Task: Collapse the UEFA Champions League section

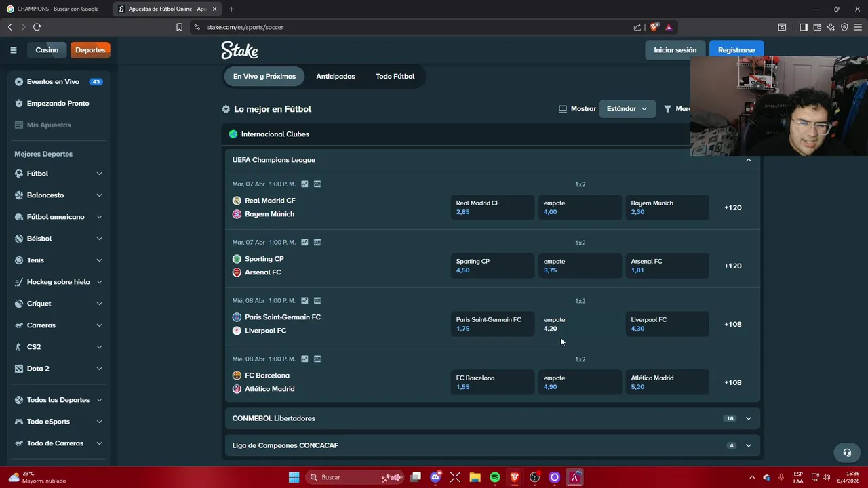Action: (x=749, y=160)
